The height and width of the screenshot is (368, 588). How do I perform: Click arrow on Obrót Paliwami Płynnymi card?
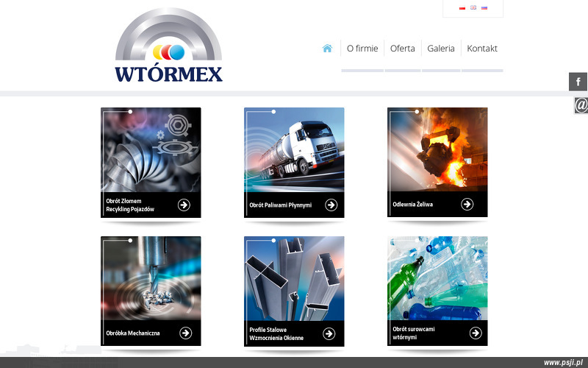(331, 205)
